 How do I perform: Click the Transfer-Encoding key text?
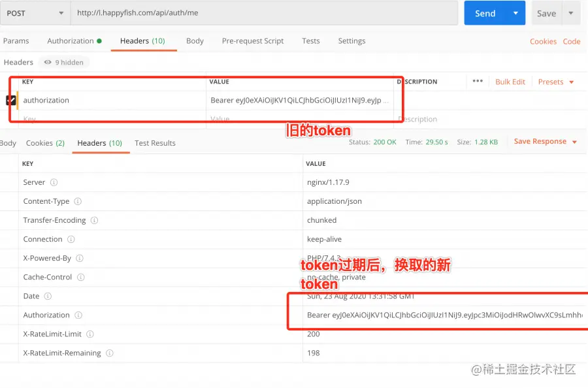[x=54, y=220]
